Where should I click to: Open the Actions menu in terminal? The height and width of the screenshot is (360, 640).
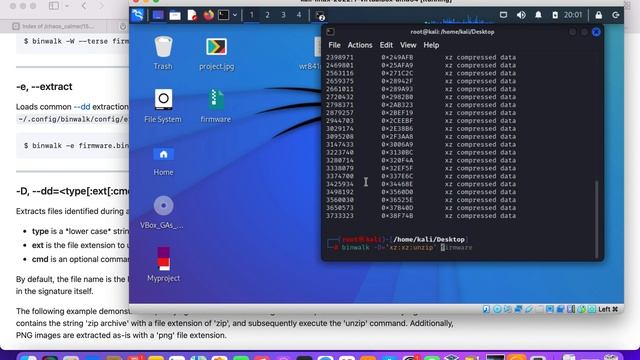tap(360, 45)
